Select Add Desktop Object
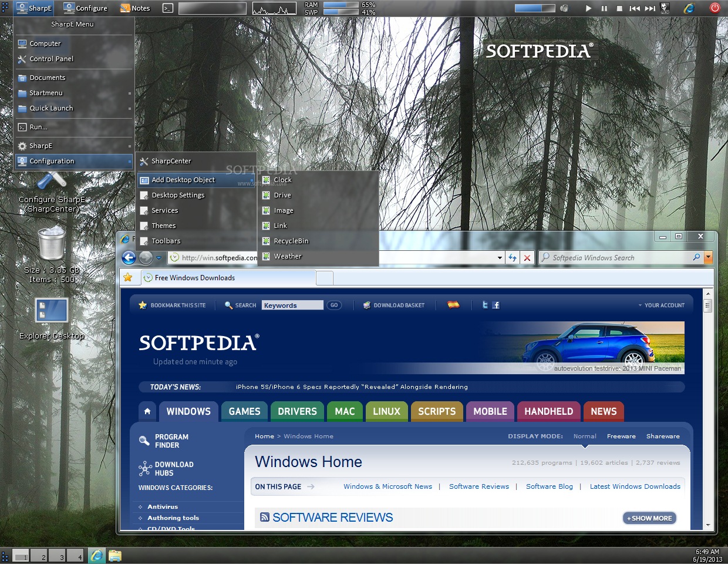The height and width of the screenshot is (564, 728). coord(196,180)
